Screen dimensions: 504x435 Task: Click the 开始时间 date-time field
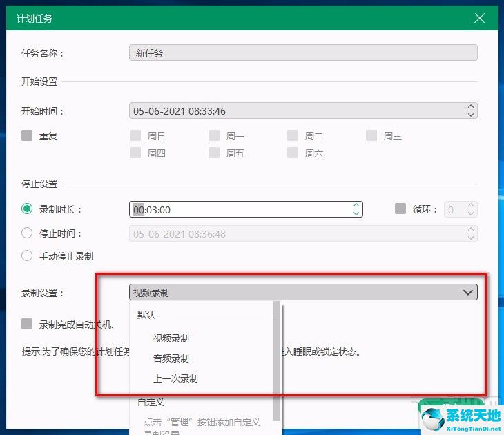(303, 111)
